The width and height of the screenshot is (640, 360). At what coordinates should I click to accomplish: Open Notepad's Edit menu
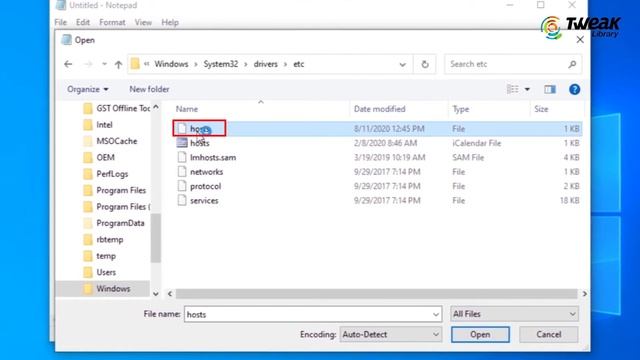[83, 22]
